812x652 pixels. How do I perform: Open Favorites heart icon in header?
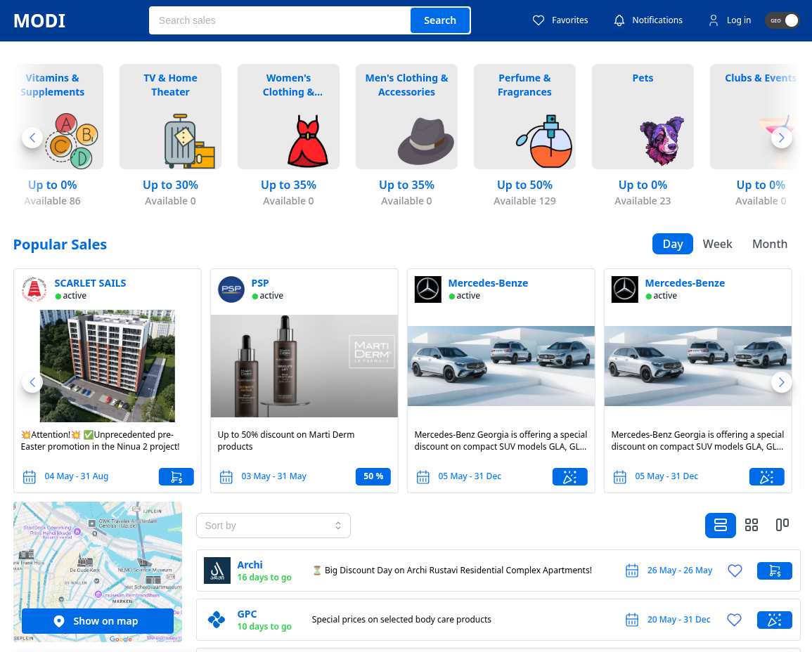[x=539, y=20]
